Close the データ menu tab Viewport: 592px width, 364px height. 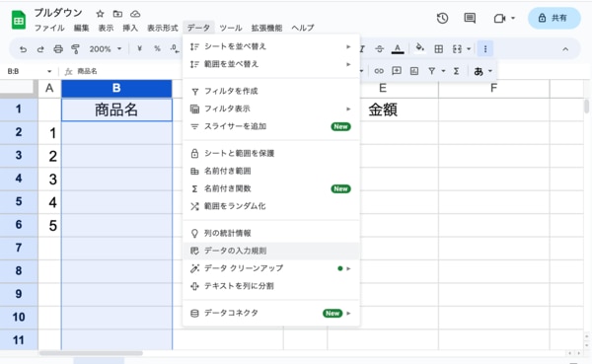(198, 28)
